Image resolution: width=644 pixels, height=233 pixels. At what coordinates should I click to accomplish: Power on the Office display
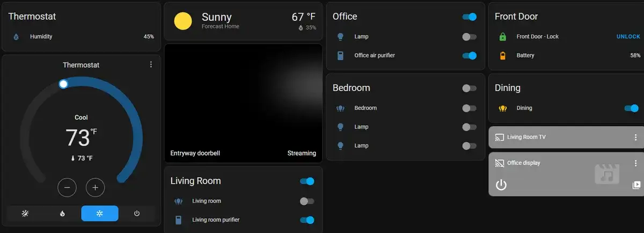pyautogui.click(x=501, y=185)
